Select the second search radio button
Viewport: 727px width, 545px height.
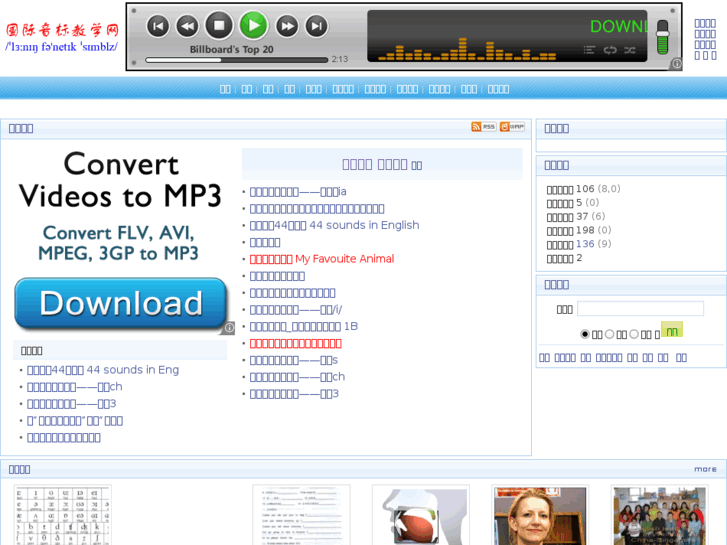[610, 334]
